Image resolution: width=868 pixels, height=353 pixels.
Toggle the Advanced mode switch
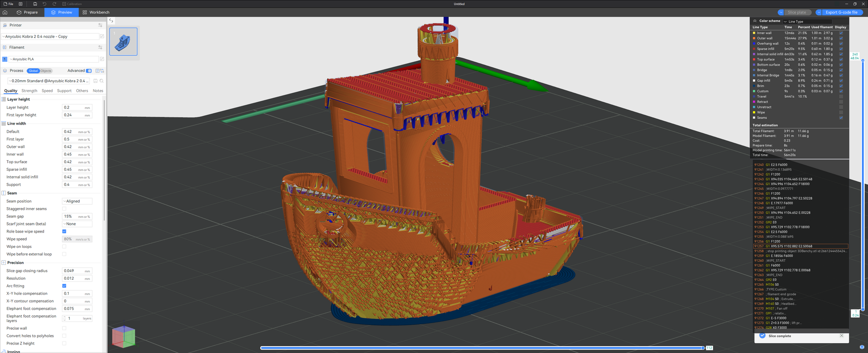(x=89, y=71)
